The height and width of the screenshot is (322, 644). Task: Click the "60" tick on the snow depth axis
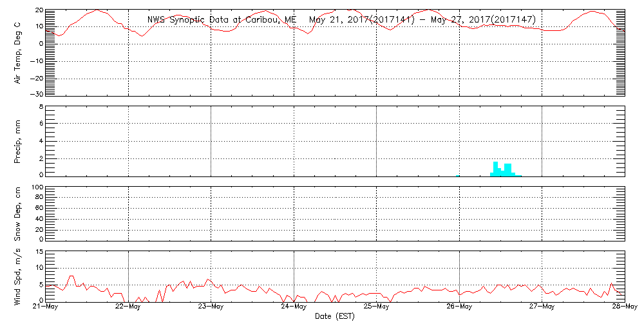click(x=39, y=208)
